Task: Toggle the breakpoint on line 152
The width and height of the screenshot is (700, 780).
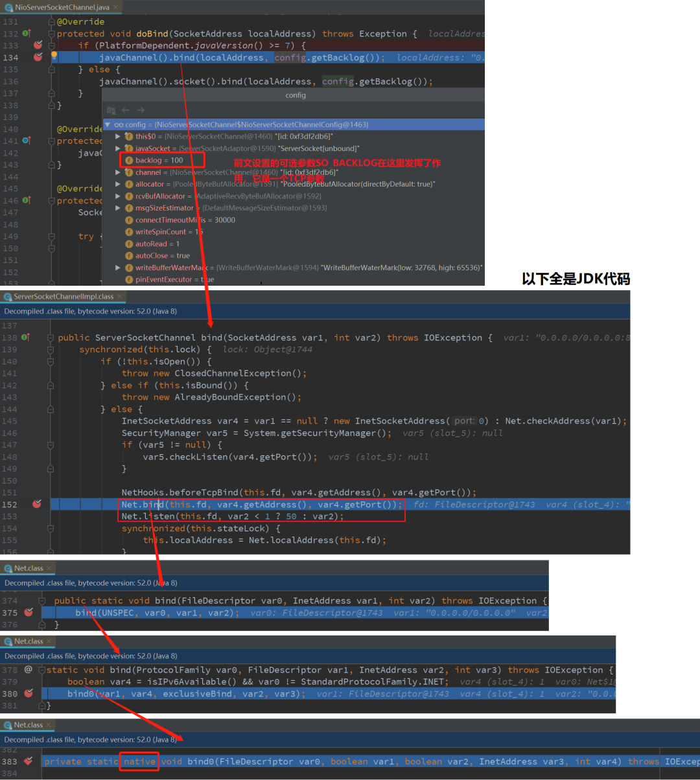Action: click(37, 504)
